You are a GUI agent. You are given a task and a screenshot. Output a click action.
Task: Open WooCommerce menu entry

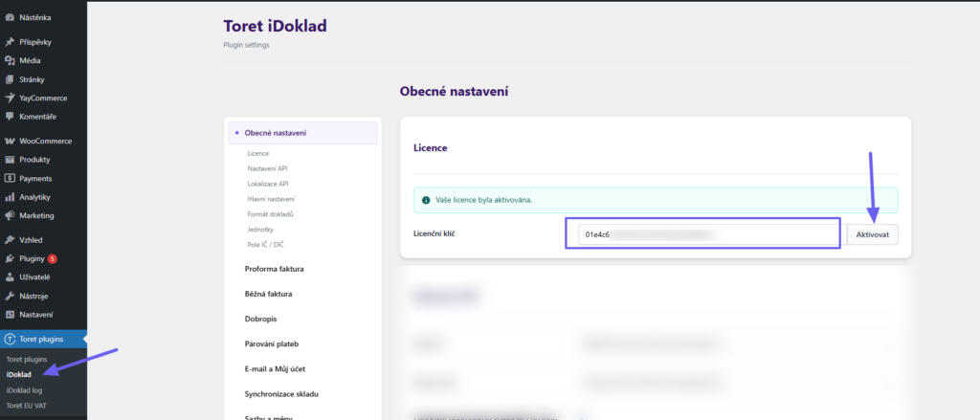[44, 142]
